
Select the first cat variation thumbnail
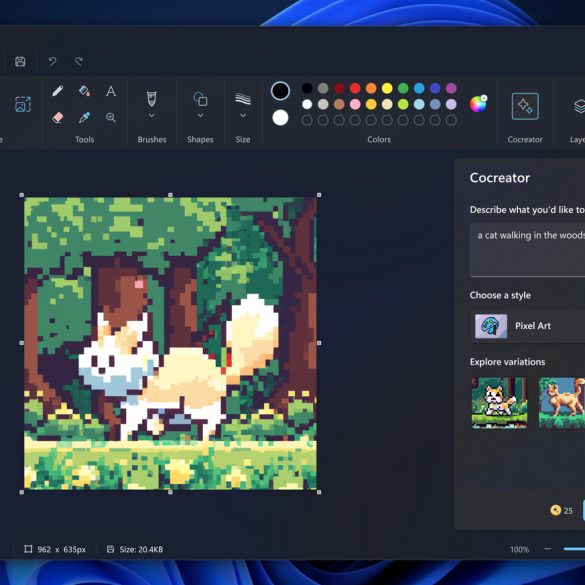(x=499, y=403)
